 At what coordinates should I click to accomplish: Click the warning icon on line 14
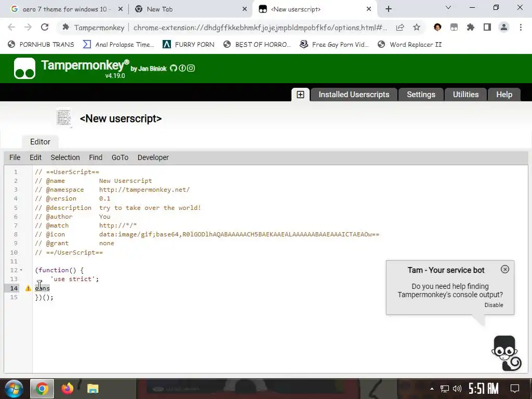coord(28,288)
